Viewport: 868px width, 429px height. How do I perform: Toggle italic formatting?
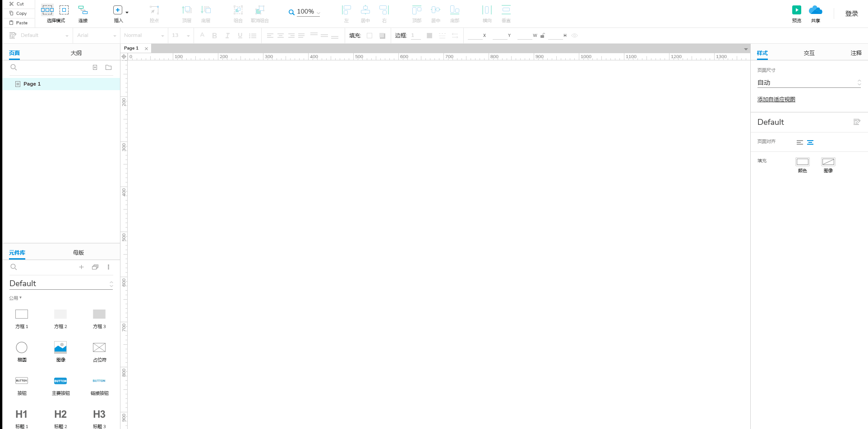tap(227, 36)
